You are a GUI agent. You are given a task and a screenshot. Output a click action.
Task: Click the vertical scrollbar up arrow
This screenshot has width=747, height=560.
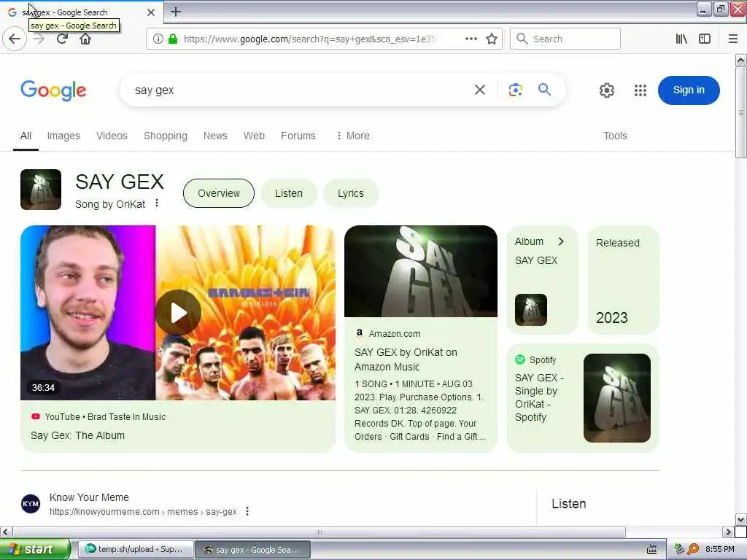[x=740, y=61]
